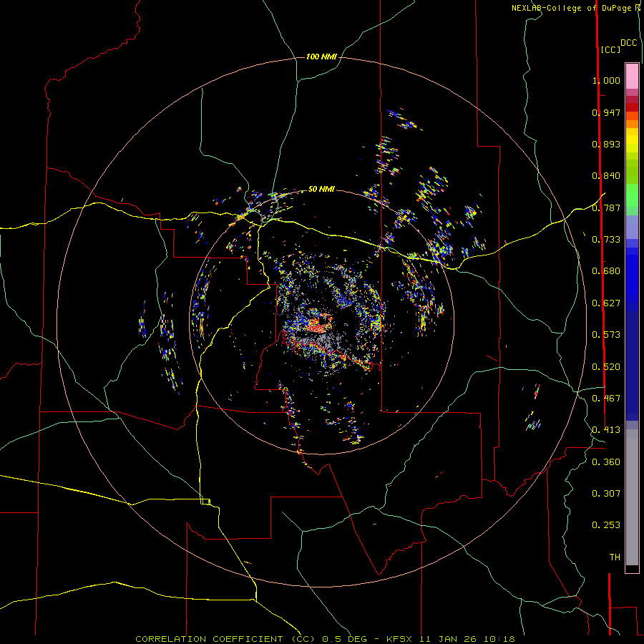644x644 pixels.
Task: Pick the pink top swatch of color bar
Action: pos(632,77)
